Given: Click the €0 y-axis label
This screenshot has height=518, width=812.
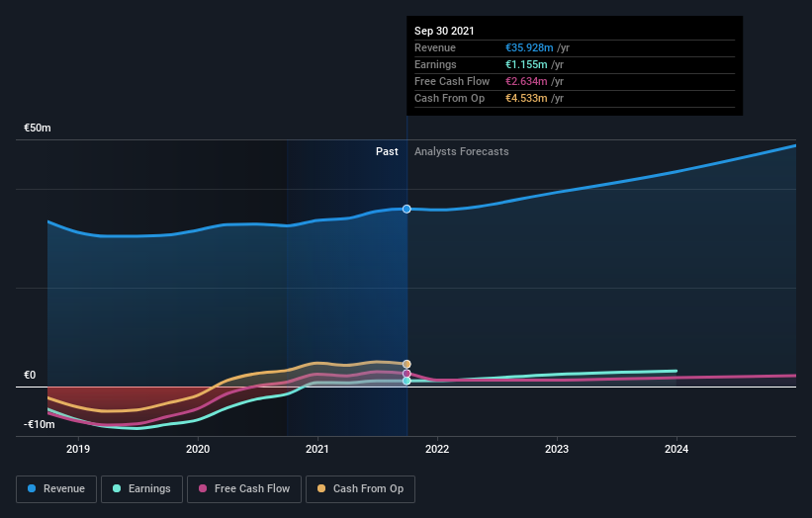Looking at the screenshot, I should point(30,376).
